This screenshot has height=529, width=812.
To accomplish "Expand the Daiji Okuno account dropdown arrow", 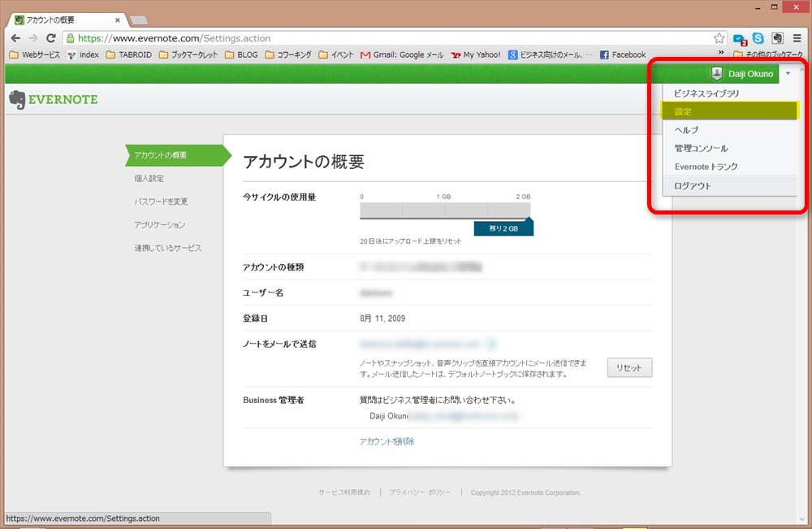I will click(788, 74).
